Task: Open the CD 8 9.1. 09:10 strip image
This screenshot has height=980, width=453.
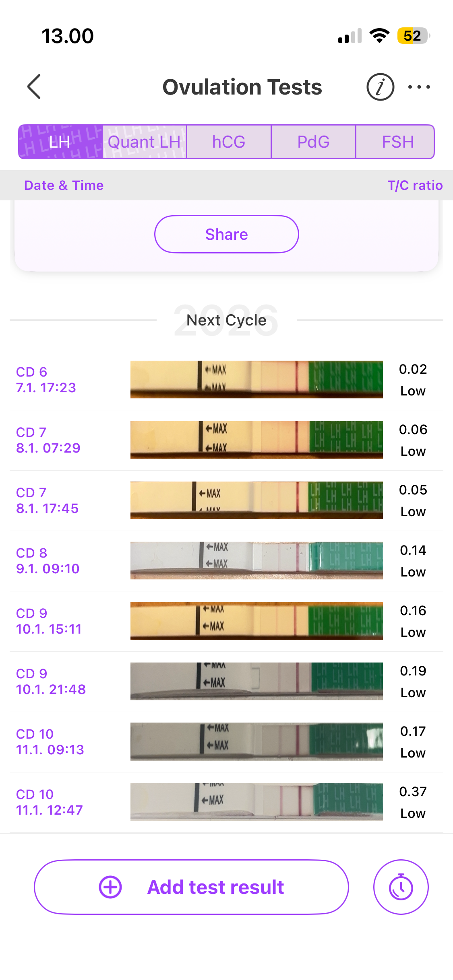Action: coord(256,560)
